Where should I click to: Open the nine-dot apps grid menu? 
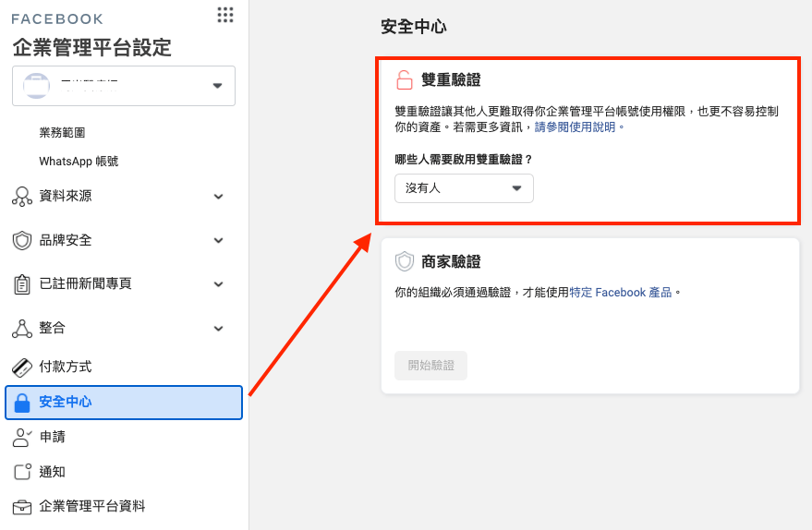tap(225, 15)
